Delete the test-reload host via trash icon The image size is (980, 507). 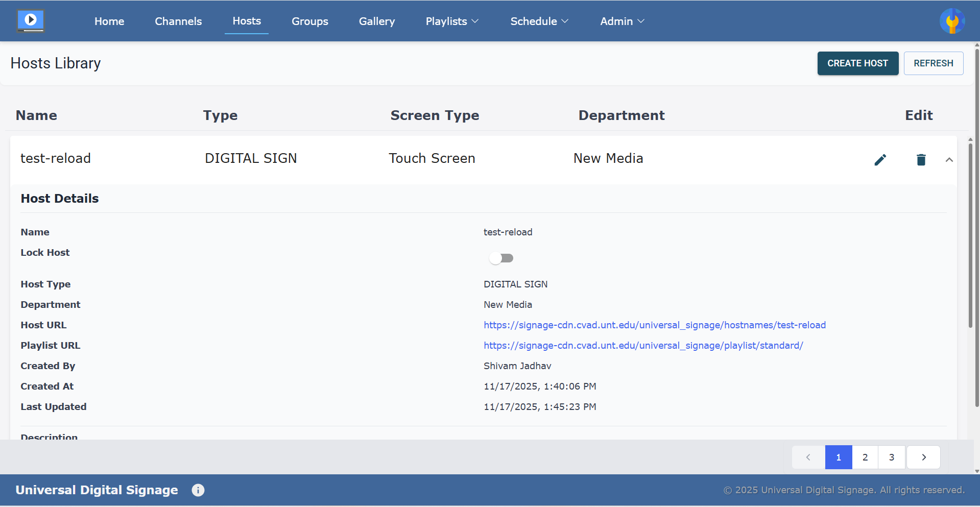pyautogui.click(x=921, y=159)
